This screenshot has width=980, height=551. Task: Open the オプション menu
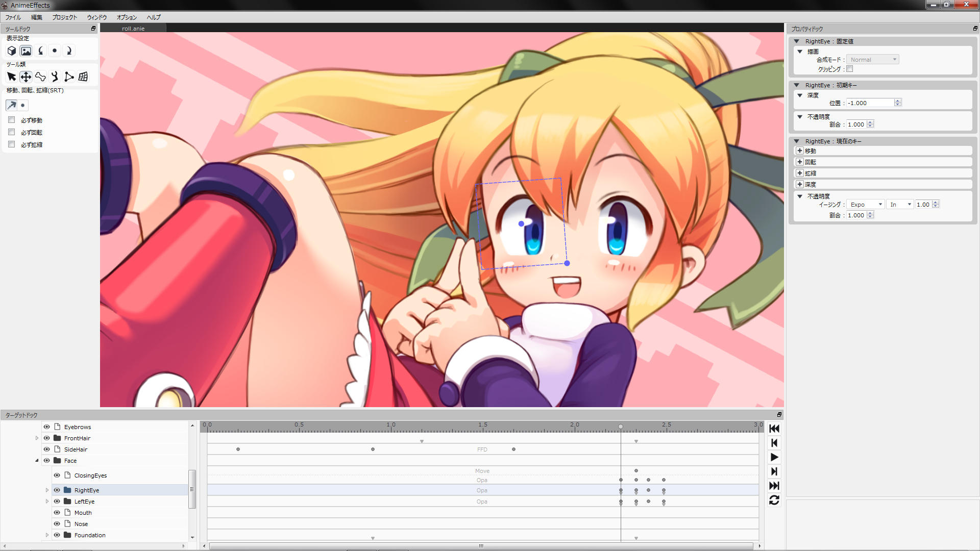point(127,17)
